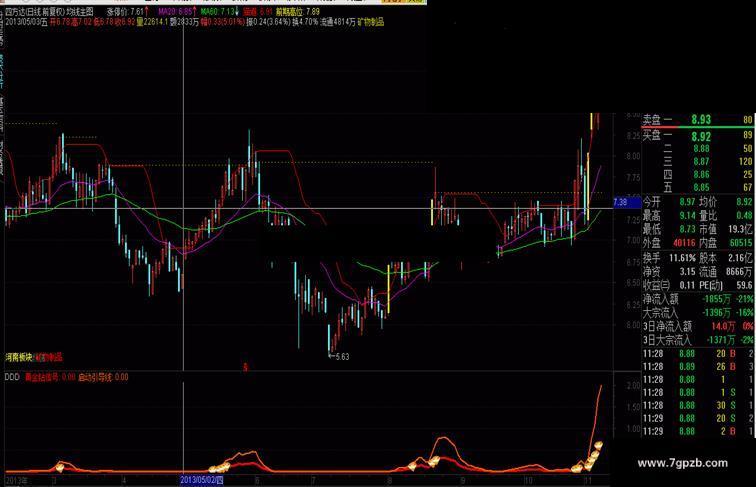The height and width of the screenshot is (487, 756).
Task: Click the 均价 value 8.92
Action: click(x=744, y=202)
